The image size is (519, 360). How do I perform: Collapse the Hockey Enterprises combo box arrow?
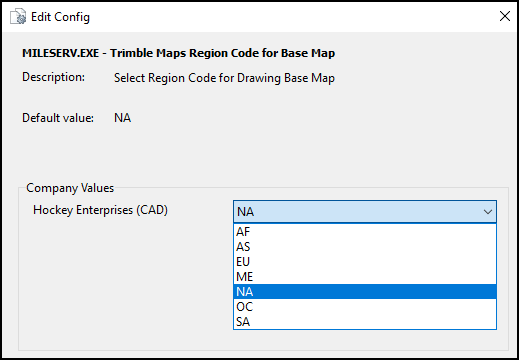click(x=488, y=212)
